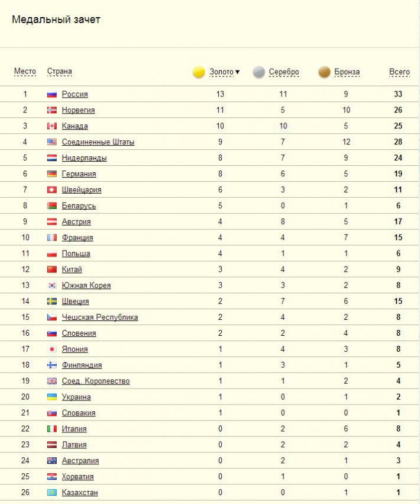Screen dimensions: 420x504
Task: Click the silver medal icon
Action: 259,72
